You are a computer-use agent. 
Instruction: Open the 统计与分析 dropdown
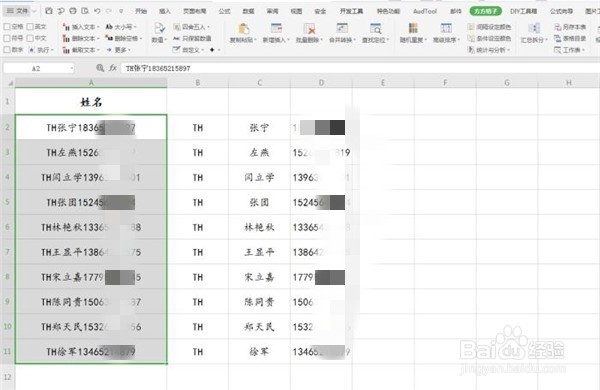pyautogui.click(x=489, y=50)
